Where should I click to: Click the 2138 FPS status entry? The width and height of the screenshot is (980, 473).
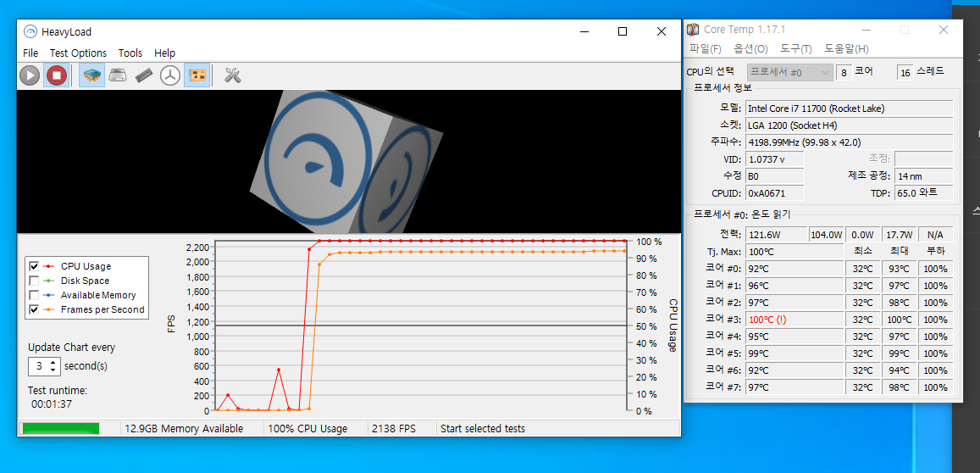394,429
